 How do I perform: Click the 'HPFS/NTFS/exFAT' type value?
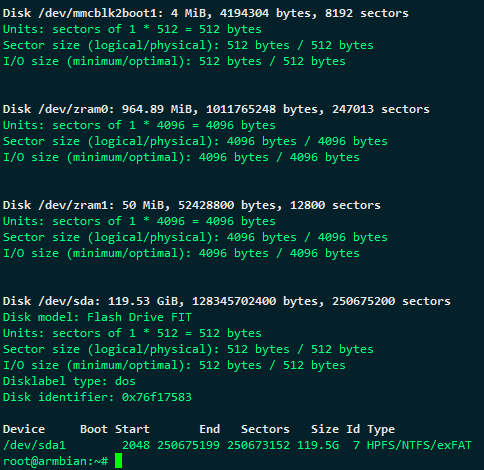coord(419,445)
